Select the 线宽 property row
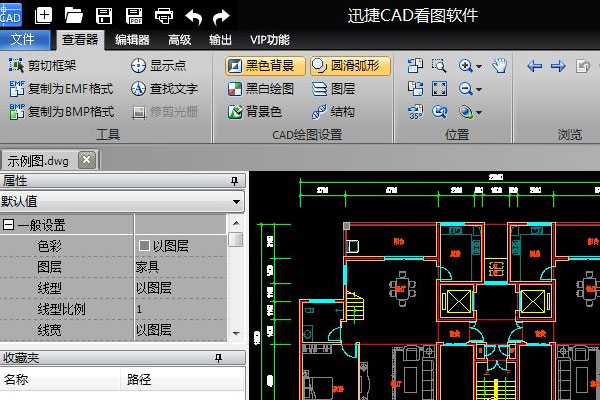600x400 pixels. pyautogui.click(x=113, y=330)
